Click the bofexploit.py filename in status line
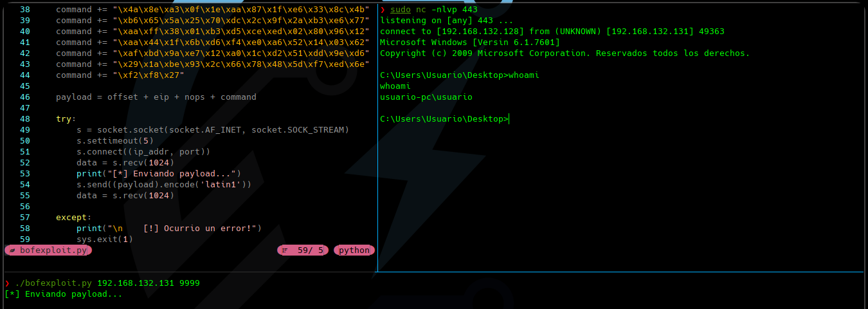 pyautogui.click(x=53, y=250)
